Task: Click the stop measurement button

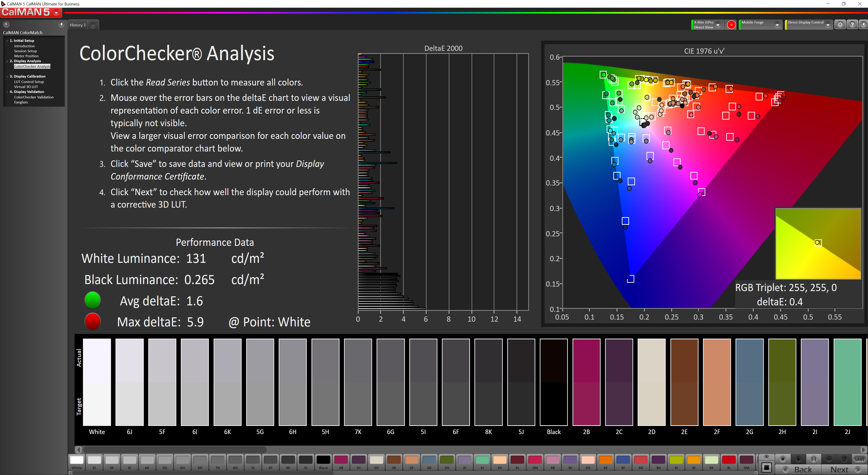Action: pyautogui.click(x=783, y=459)
